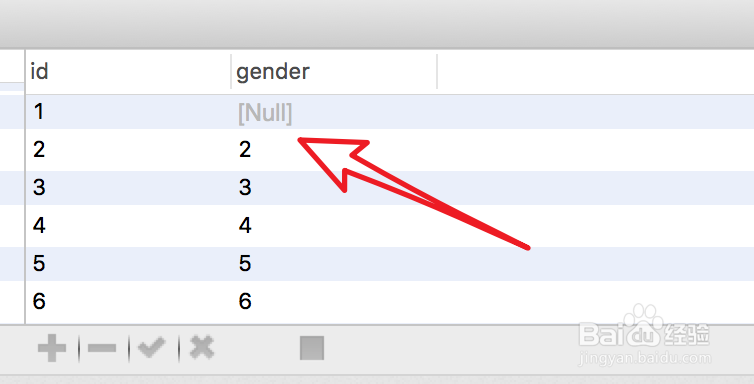Screen dimensions: 754x384
Task: Select gender cell with value 6
Action: coord(334,301)
